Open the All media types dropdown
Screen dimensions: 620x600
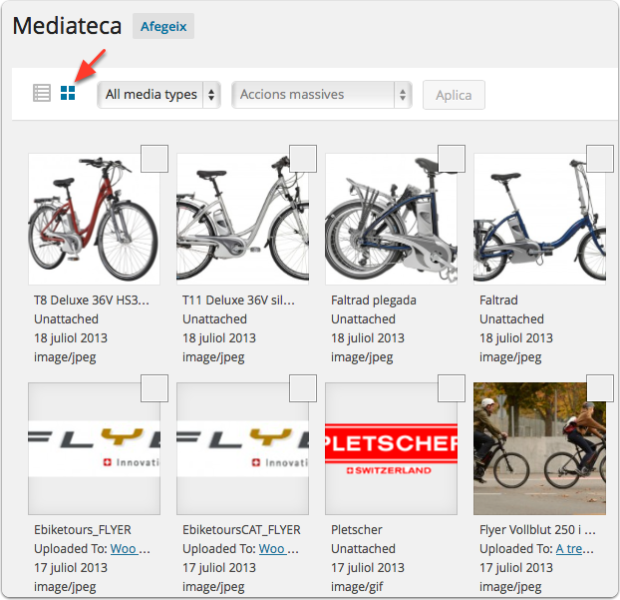(159, 95)
